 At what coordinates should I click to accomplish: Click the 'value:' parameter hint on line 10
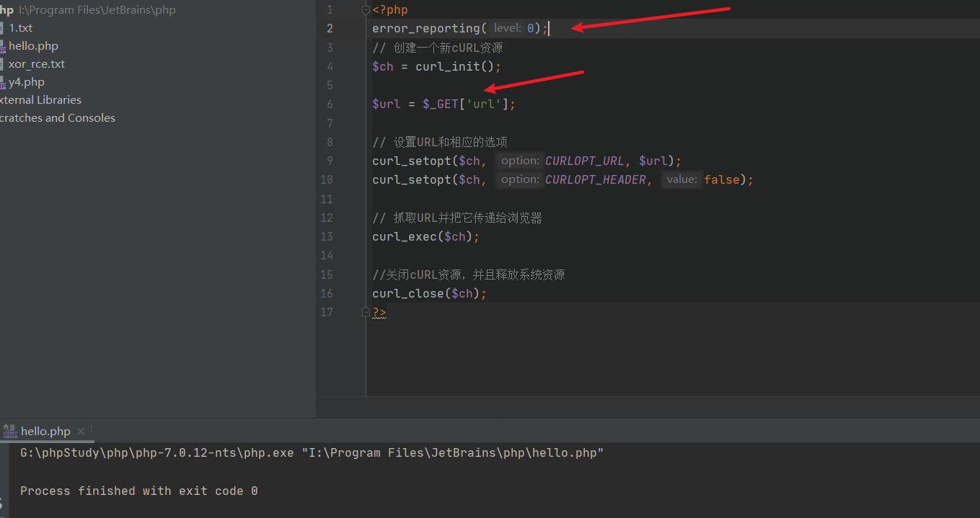[681, 179]
